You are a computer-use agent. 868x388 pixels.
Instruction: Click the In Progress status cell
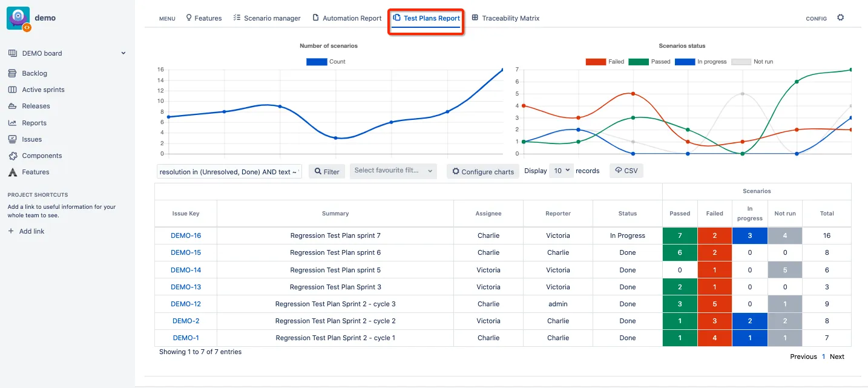pyautogui.click(x=628, y=235)
